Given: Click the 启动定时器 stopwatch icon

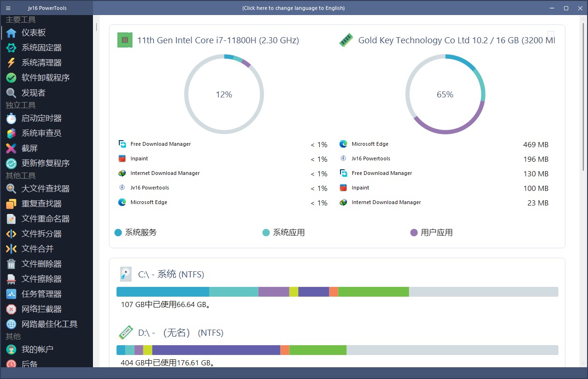Looking at the screenshot, I should click(11, 118).
